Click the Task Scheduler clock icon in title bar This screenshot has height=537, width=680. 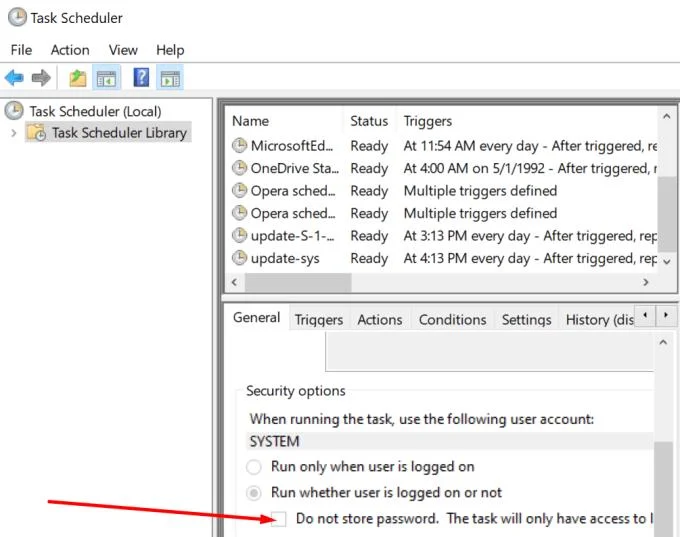(17, 17)
